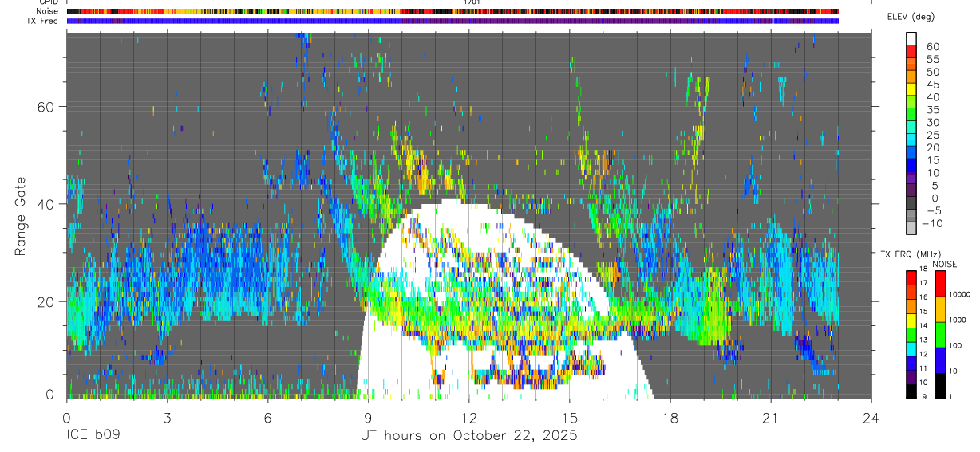
Task: Click the -10 label on the ELEV scale
Action: (x=933, y=223)
